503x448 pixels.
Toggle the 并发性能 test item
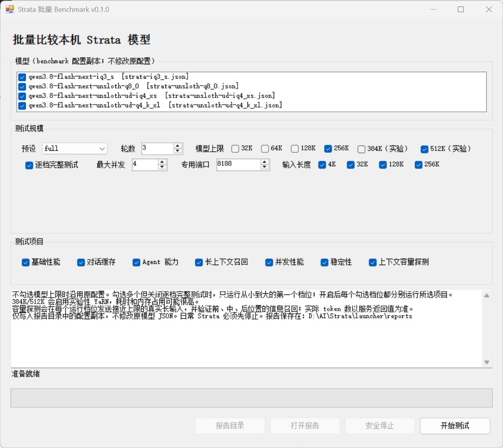(x=269, y=263)
